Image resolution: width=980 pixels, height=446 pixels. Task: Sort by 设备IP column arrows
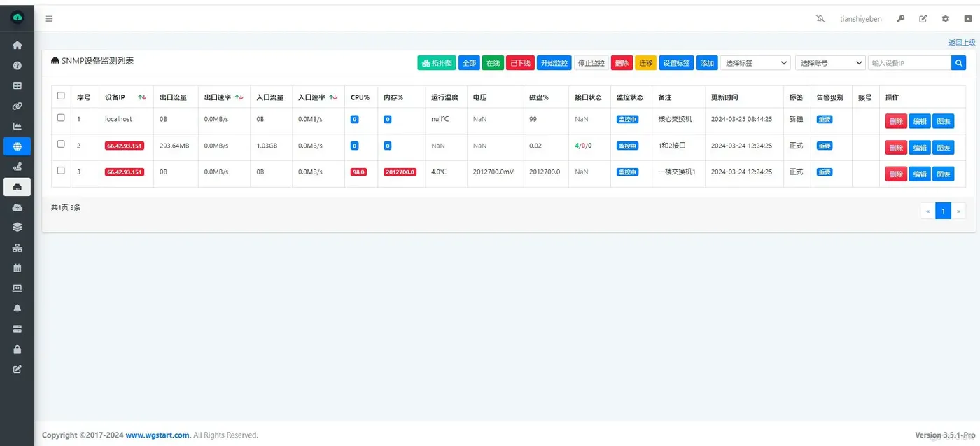[x=142, y=97]
